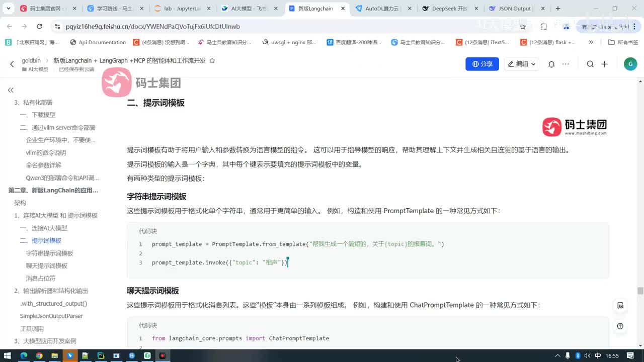Image resolution: width=644 pixels, height=362 pixels.
Task: Open the browser extensions puzzle icon
Action: [544, 27]
